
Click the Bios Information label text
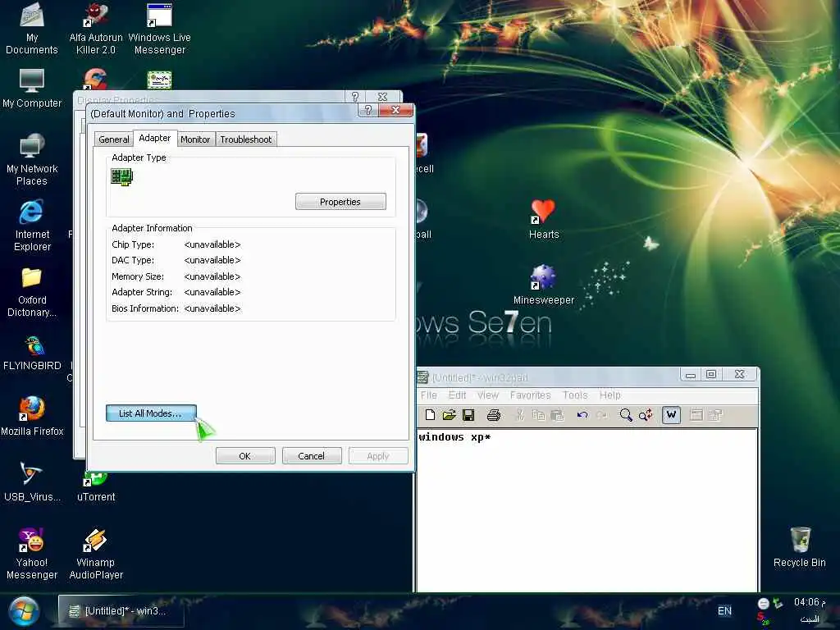145,308
